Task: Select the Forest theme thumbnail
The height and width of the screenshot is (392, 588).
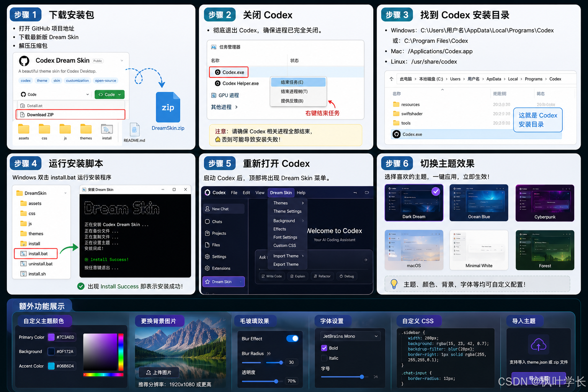Action: pyautogui.click(x=545, y=250)
